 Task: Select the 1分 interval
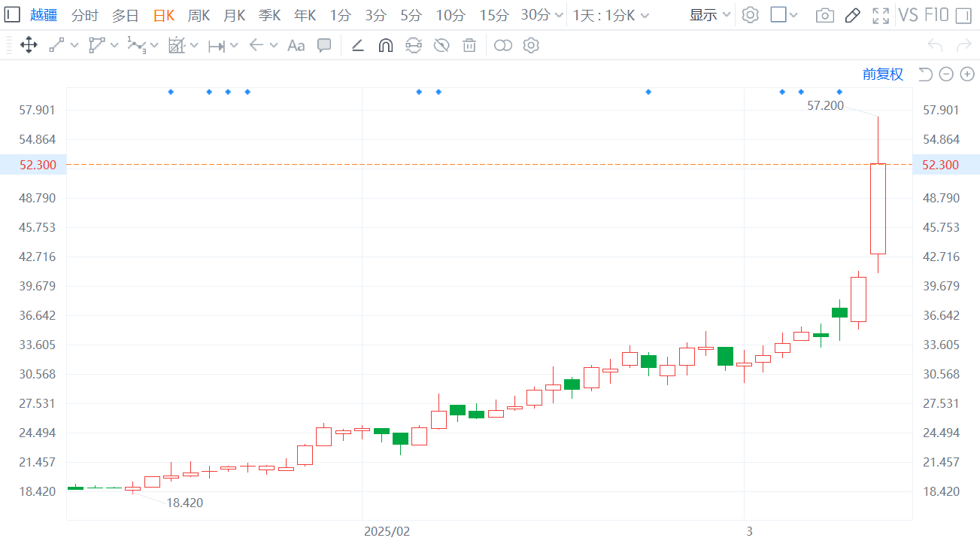click(x=340, y=15)
